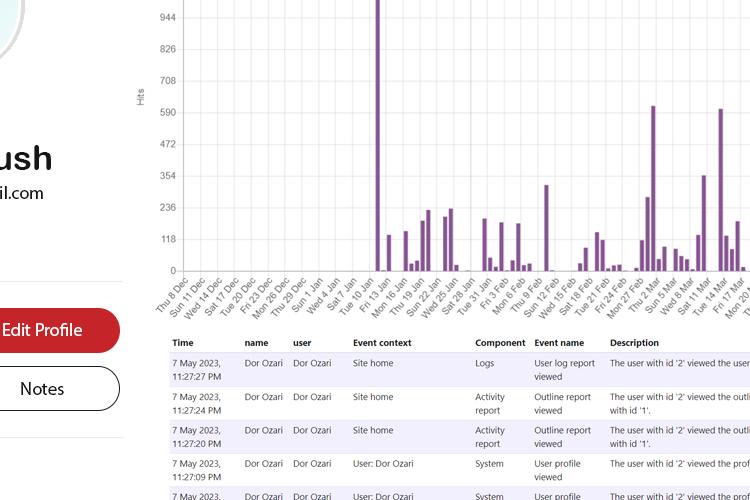
Task: Click the Event name column header
Action: 559,343
